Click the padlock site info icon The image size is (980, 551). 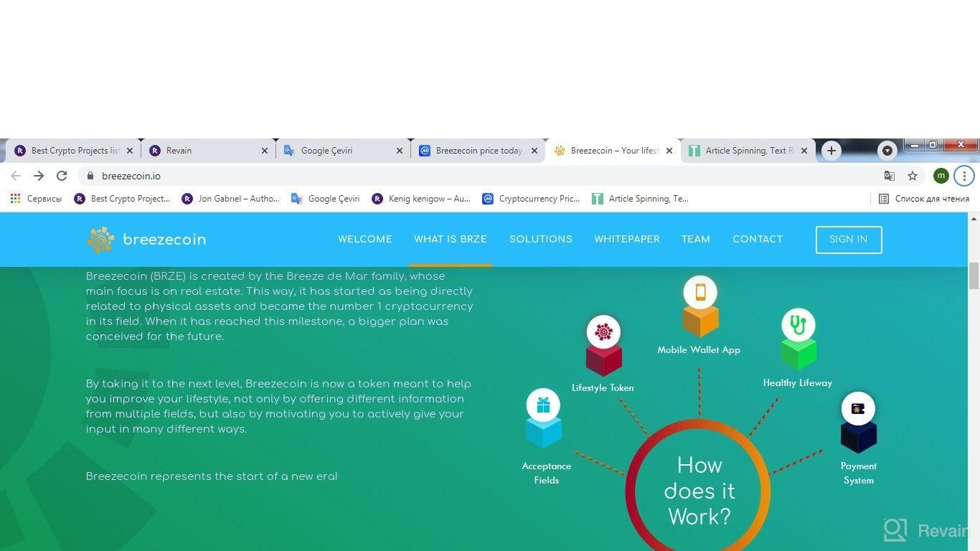click(90, 176)
